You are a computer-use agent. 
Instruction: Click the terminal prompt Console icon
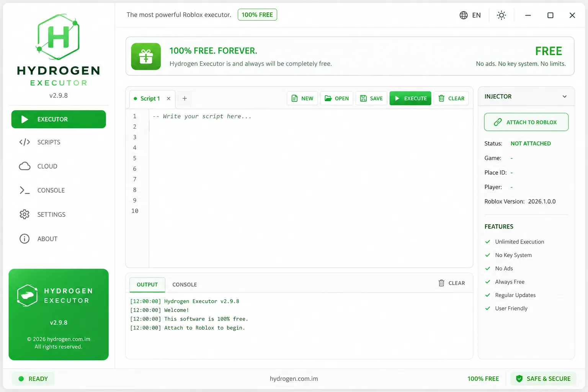(24, 190)
